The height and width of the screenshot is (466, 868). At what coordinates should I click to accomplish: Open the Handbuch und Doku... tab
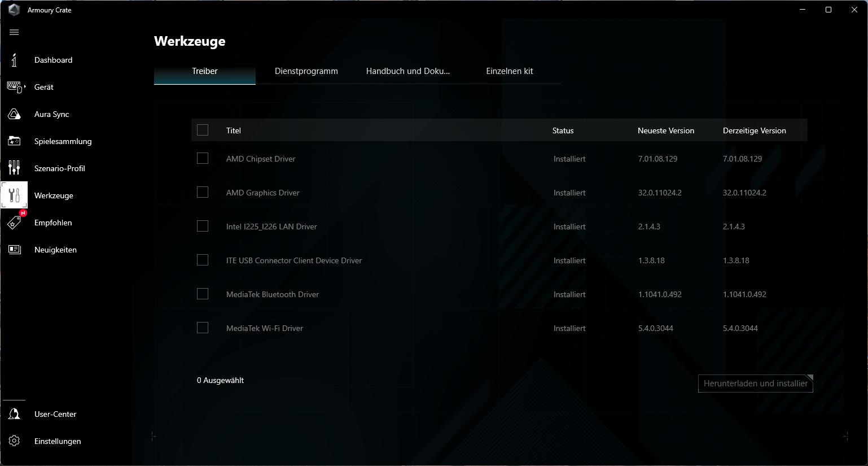point(408,71)
